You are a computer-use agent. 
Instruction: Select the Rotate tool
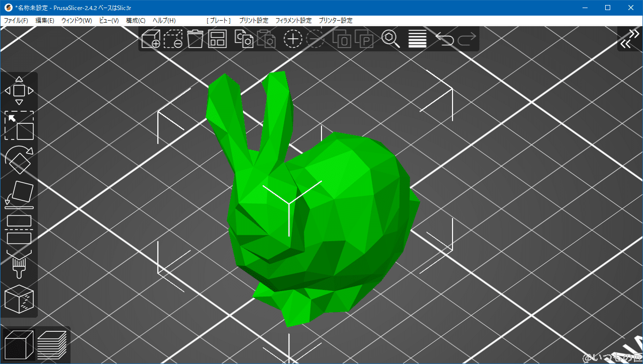click(19, 160)
